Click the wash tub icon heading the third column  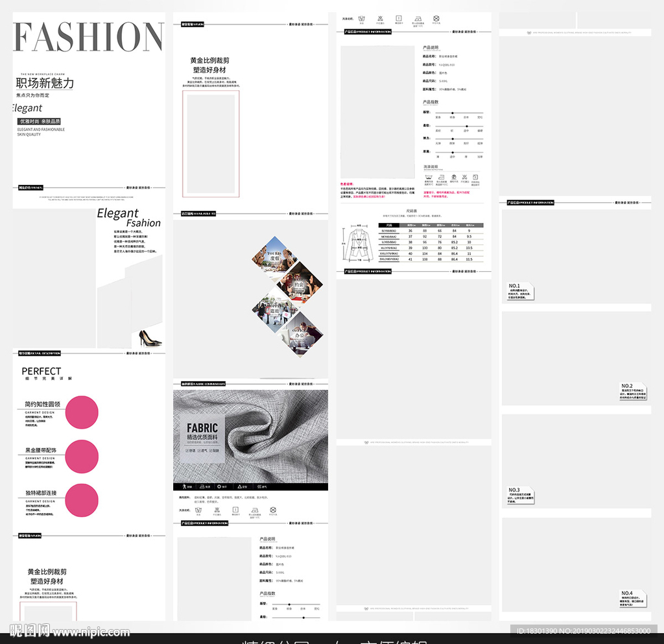(x=361, y=19)
